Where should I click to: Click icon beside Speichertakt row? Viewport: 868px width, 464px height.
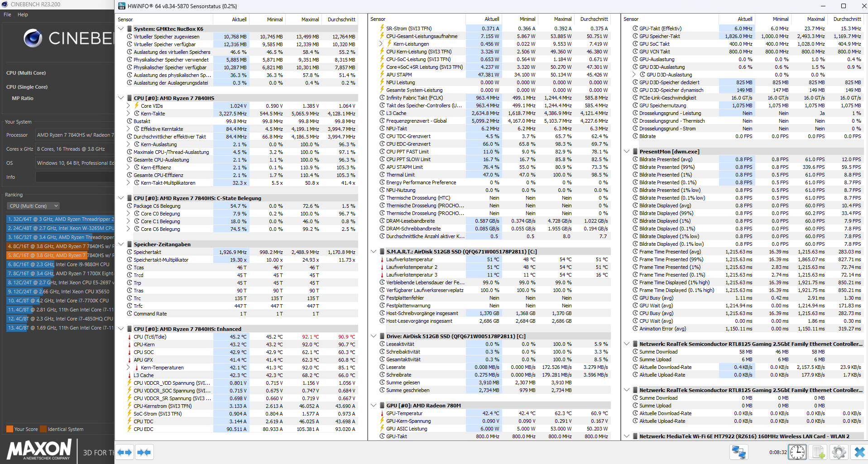tap(129, 252)
